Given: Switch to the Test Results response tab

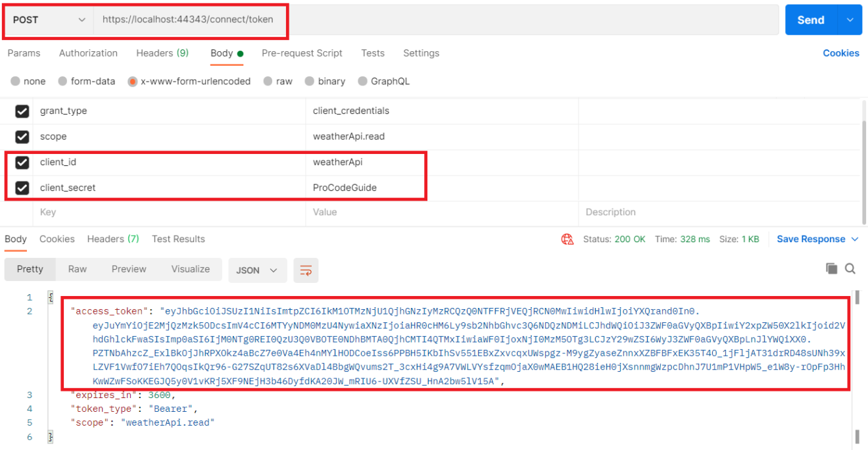Looking at the screenshot, I should [x=178, y=239].
